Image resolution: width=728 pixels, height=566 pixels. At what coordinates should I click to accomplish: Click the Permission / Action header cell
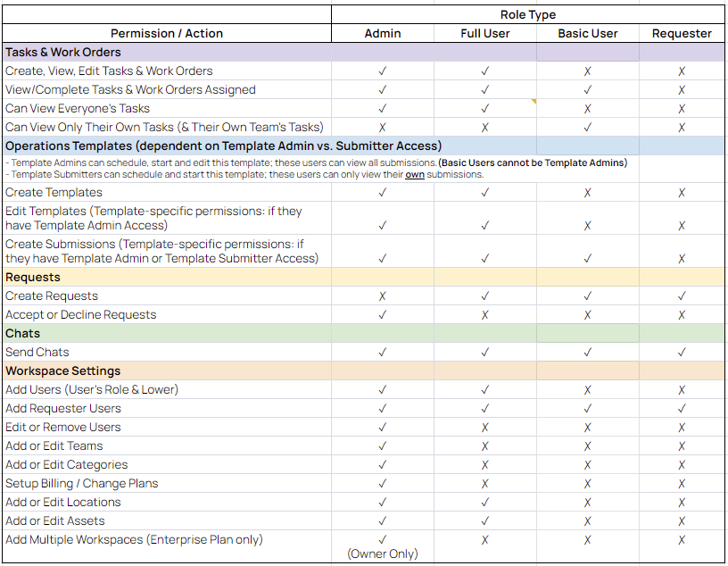[x=167, y=33]
